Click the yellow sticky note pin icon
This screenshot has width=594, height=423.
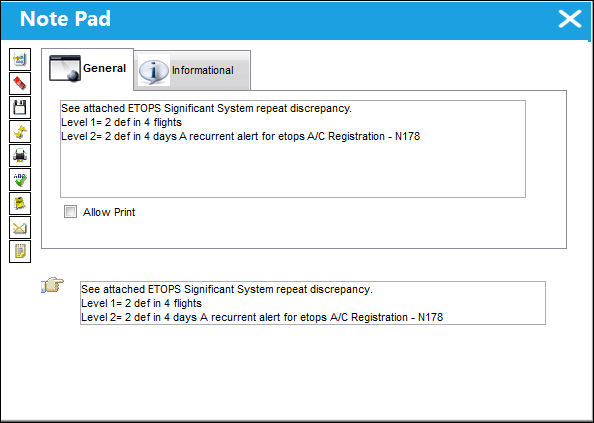[x=20, y=203]
